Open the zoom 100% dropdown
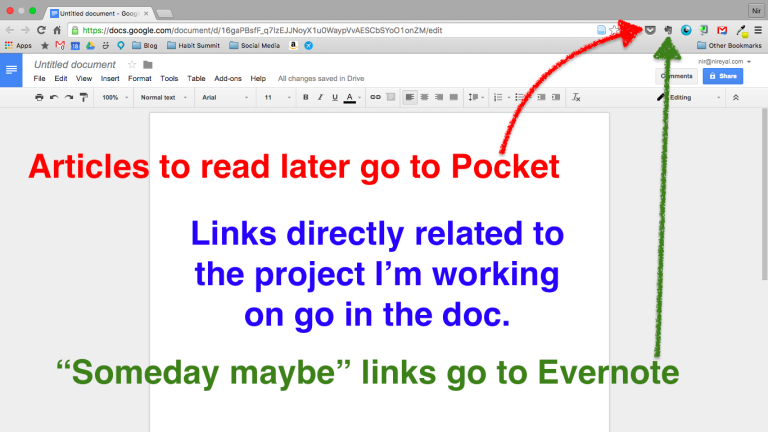This screenshot has height=432, width=768. pyautogui.click(x=115, y=97)
